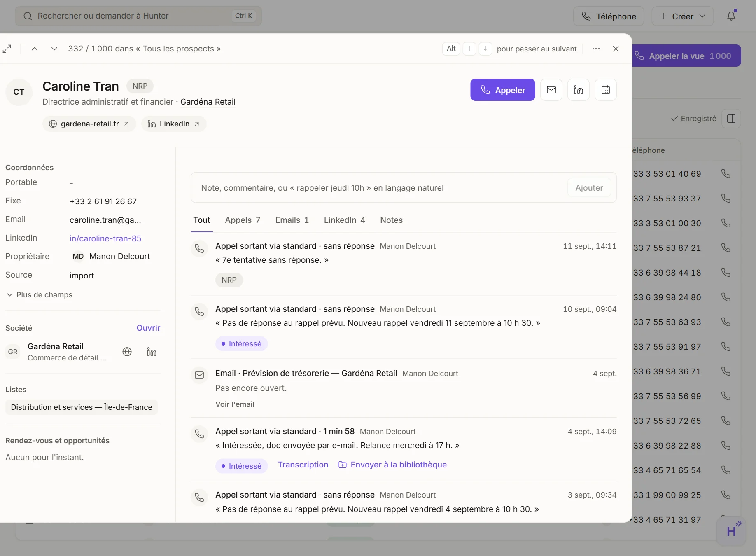Click phone icon of 11 sept. call entry
756x556 pixels.
pyautogui.click(x=199, y=248)
